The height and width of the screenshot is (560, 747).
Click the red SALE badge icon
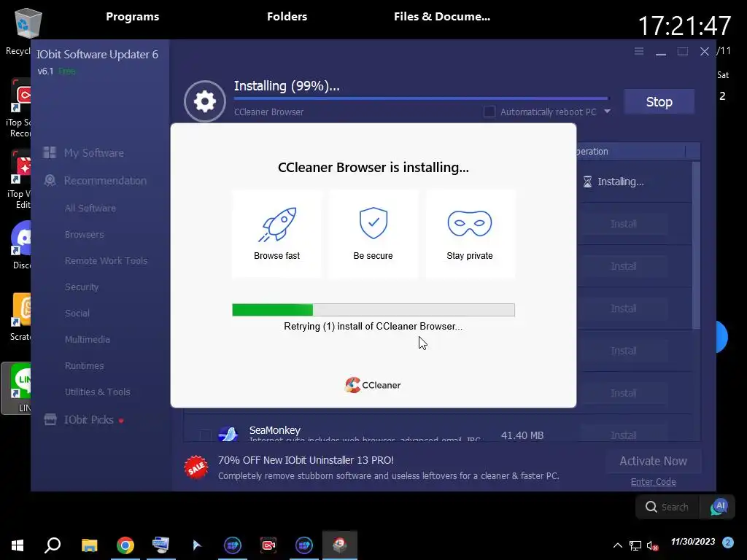tap(196, 467)
